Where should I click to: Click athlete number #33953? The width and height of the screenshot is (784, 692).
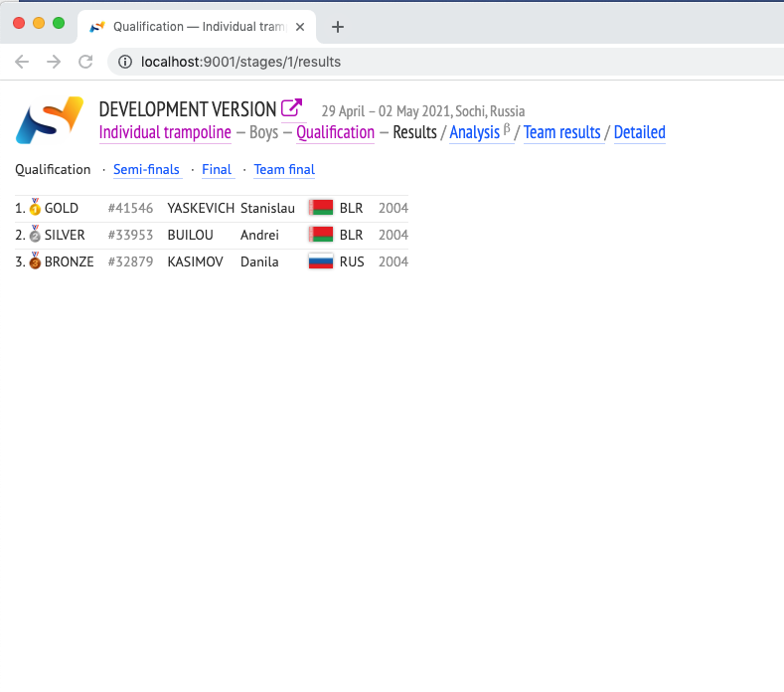tap(130, 235)
